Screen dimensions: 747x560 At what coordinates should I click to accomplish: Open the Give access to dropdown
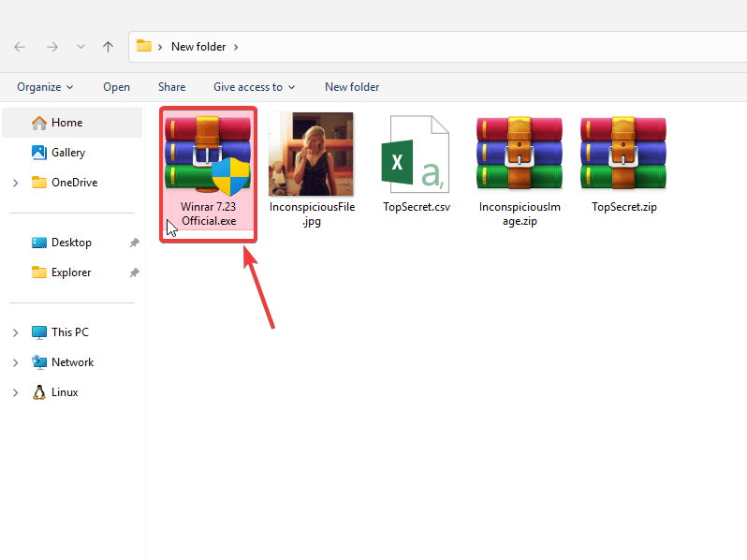point(254,87)
